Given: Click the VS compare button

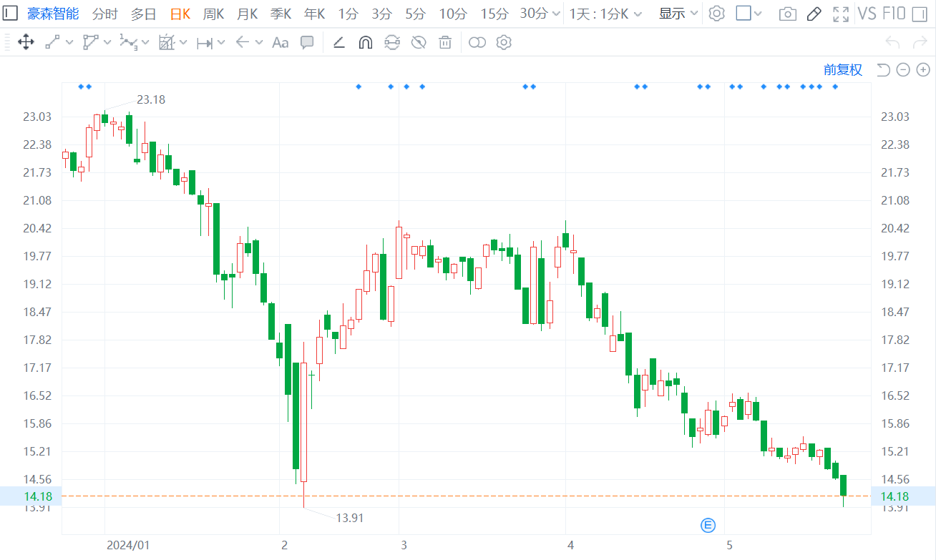Looking at the screenshot, I should point(867,13).
